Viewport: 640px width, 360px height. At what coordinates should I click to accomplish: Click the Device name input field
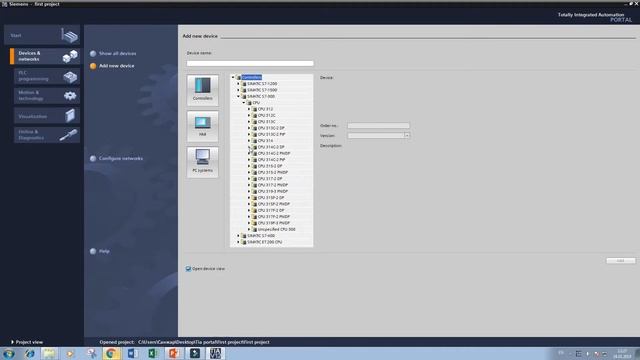(250, 63)
